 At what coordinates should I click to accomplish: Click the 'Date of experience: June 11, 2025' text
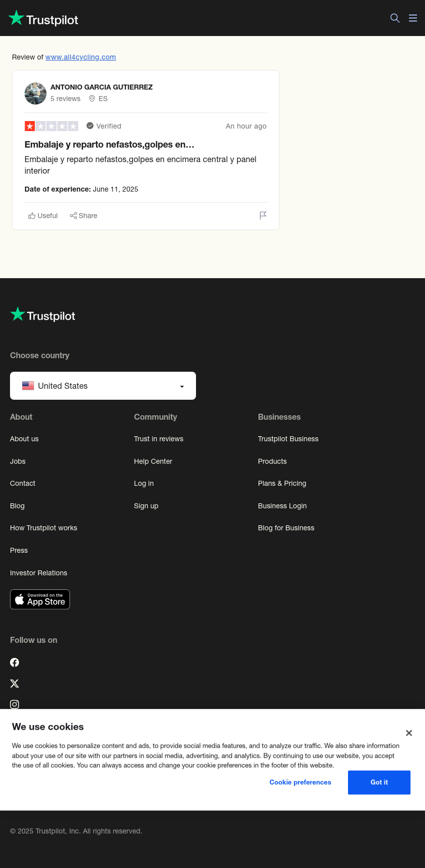coord(81,189)
